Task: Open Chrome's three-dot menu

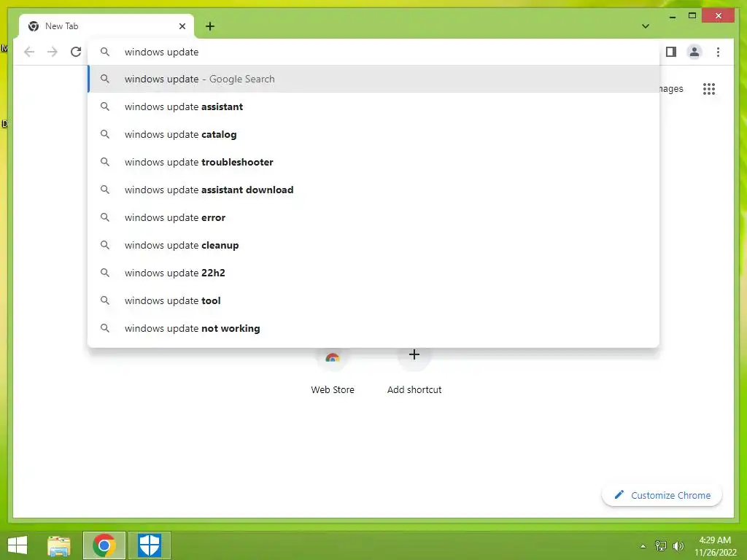Action: (x=718, y=52)
